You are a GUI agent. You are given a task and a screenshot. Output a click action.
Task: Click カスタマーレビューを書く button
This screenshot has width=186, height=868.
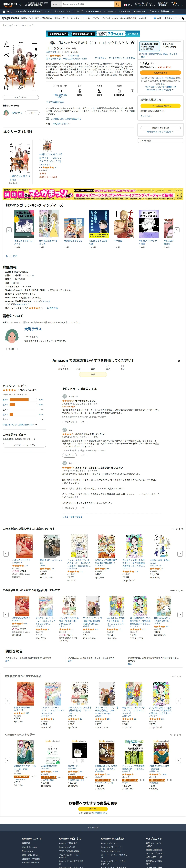pos(24,445)
